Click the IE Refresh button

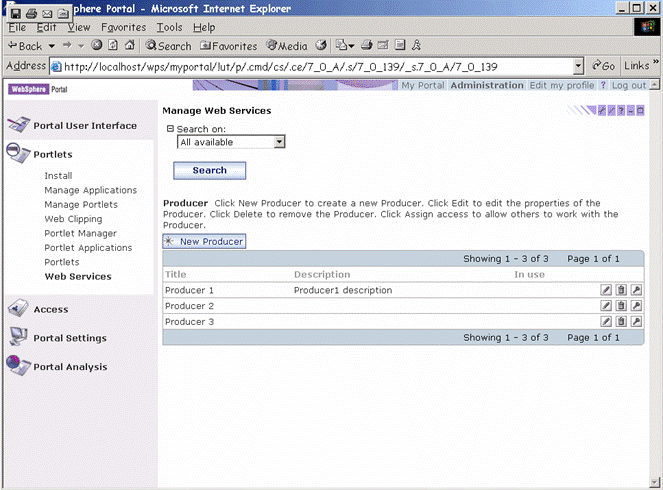click(113, 45)
